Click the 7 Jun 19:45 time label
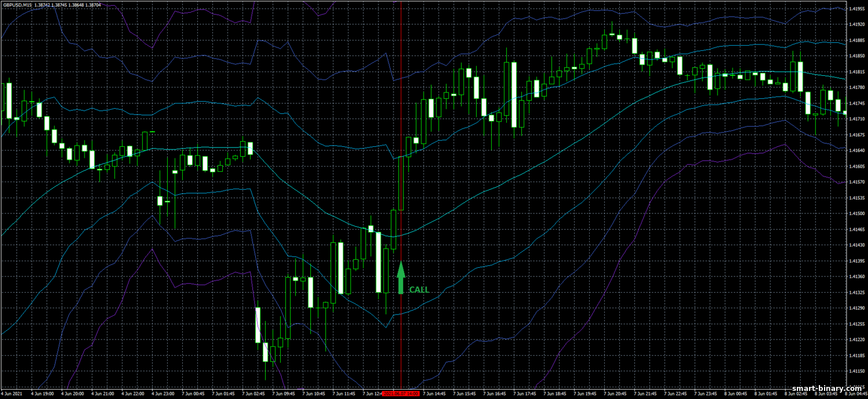This screenshot has height=399, width=868. click(x=584, y=393)
